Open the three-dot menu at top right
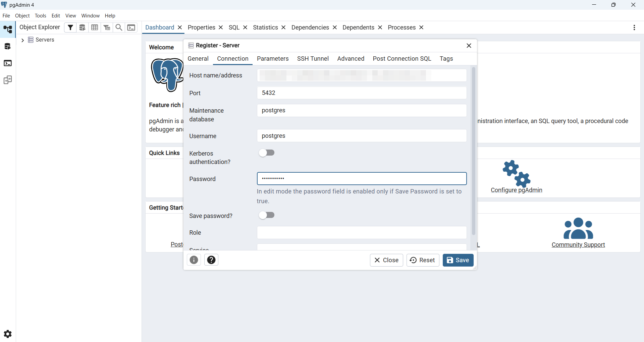Screen dimensions: 644x342 point(634,27)
